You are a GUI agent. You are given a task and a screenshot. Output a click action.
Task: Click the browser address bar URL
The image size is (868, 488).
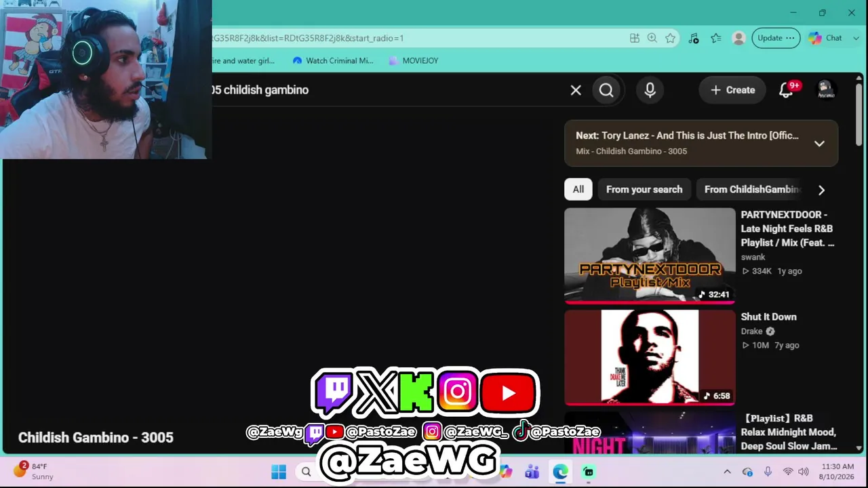(307, 38)
